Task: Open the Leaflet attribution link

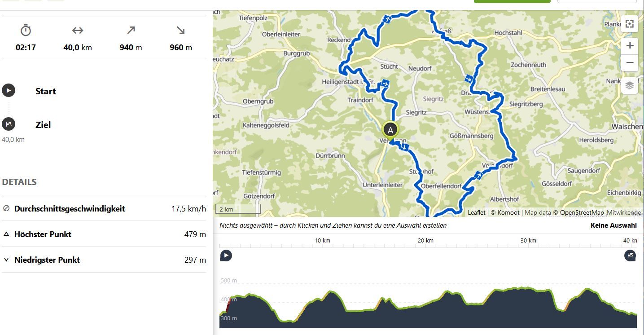Action: tap(476, 212)
